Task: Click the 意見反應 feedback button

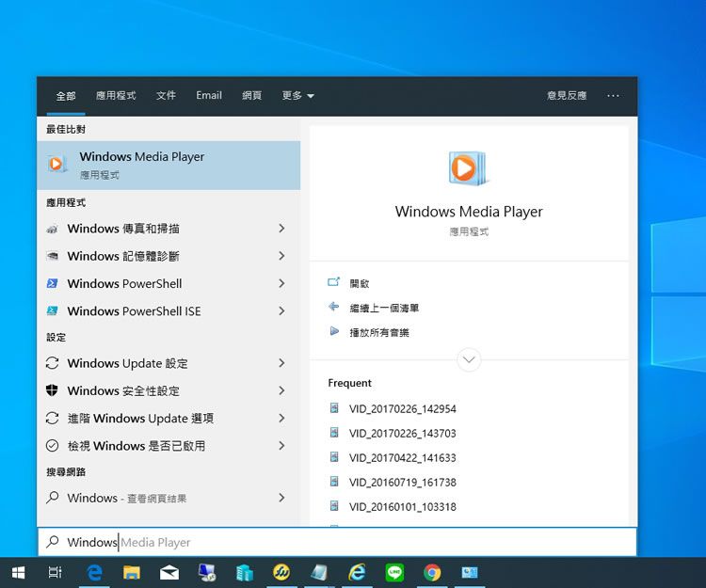Action: [x=566, y=96]
